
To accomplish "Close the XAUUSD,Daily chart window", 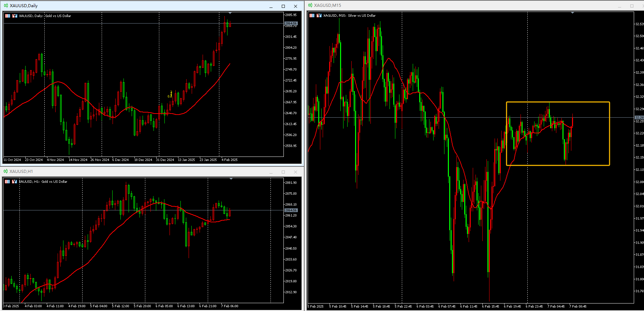I will 295,6.
